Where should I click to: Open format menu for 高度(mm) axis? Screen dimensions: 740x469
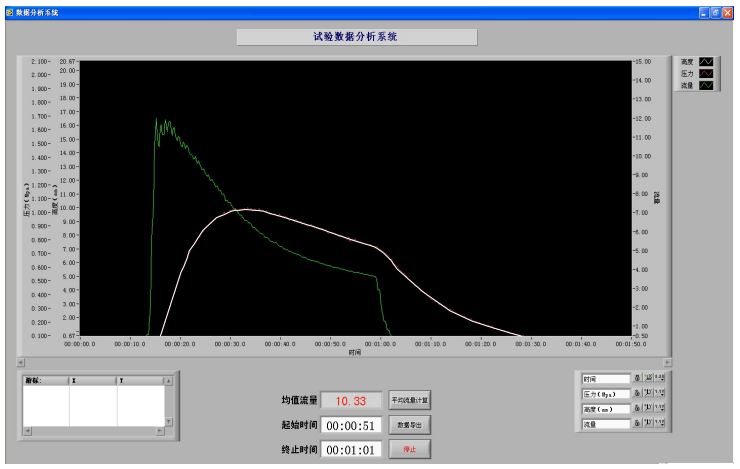pos(660,408)
